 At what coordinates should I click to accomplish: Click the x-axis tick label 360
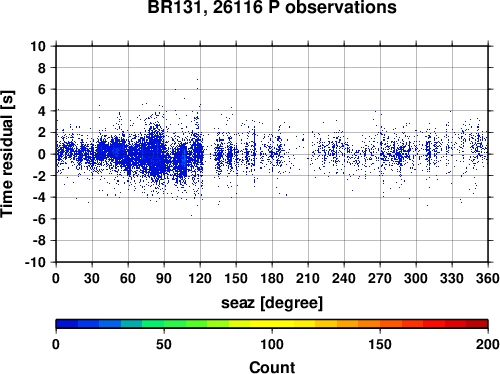pyautogui.click(x=488, y=278)
